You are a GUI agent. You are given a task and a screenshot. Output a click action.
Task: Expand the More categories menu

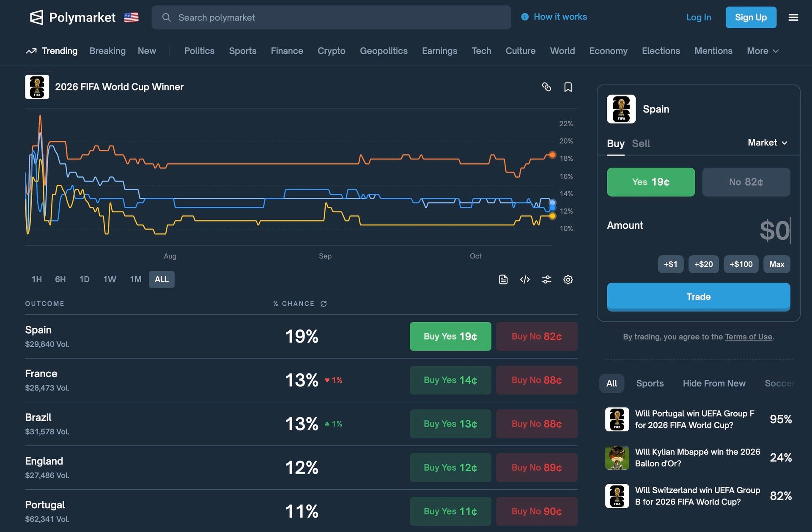(762, 51)
